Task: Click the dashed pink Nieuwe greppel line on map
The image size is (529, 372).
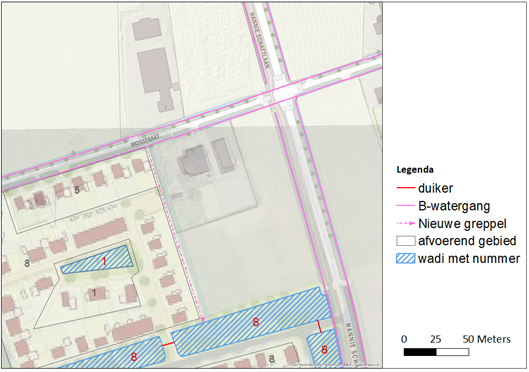Action: tap(175, 236)
